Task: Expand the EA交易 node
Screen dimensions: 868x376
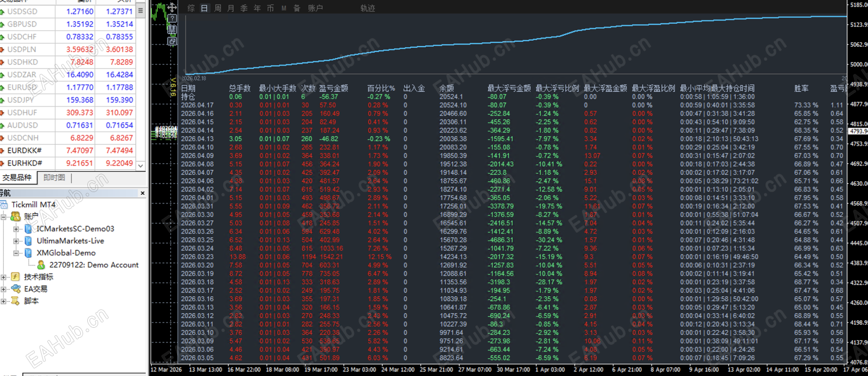Action: click(3, 289)
